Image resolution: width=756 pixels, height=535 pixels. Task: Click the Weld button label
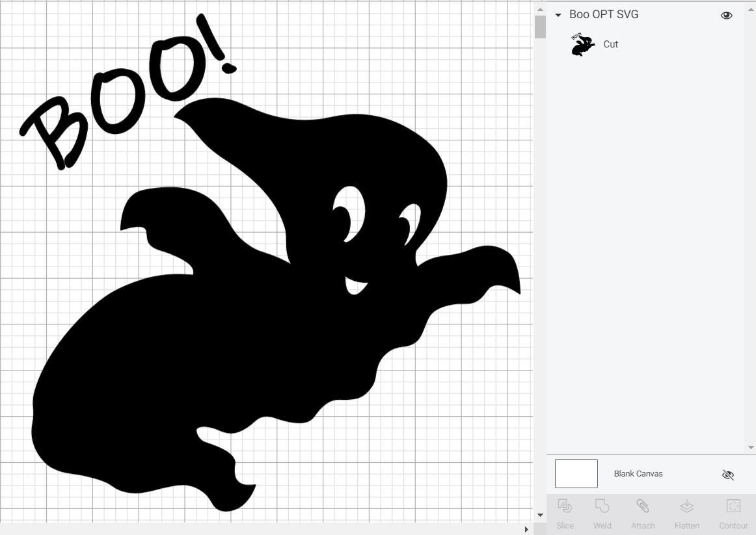coord(602,525)
